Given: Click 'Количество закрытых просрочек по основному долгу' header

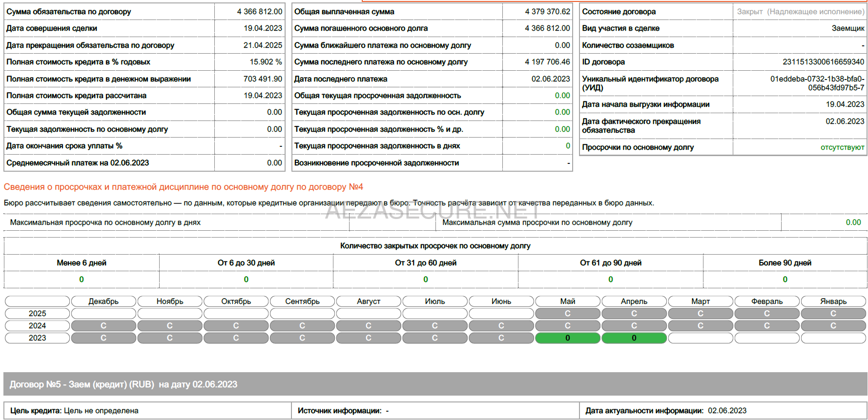Looking at the screenshot, I should coord(435,246).
